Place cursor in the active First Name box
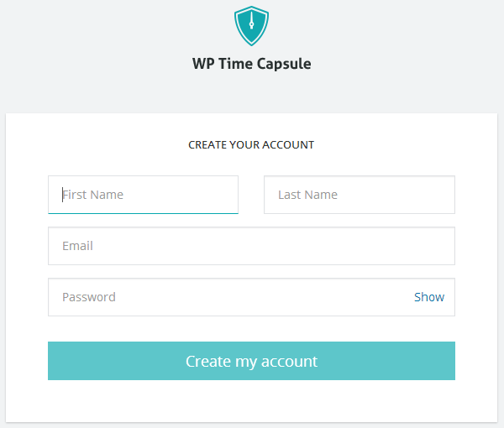 coord(143,195)
